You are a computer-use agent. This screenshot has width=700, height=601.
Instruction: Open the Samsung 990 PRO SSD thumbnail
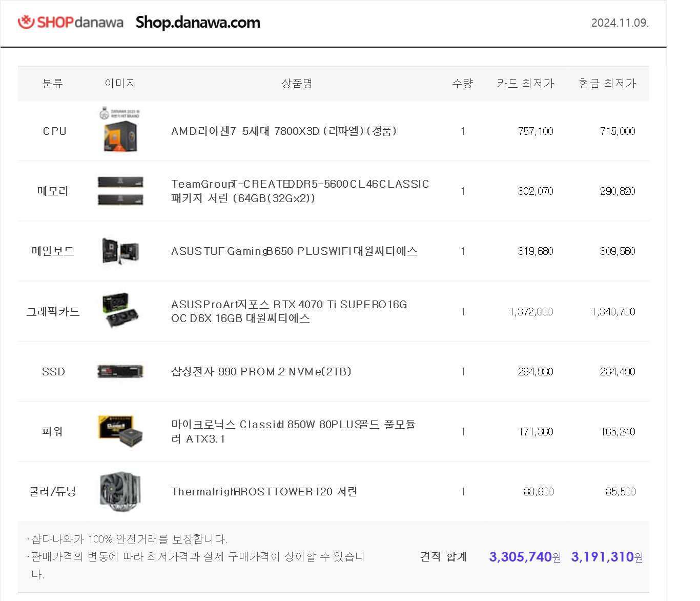pos(120,371)
